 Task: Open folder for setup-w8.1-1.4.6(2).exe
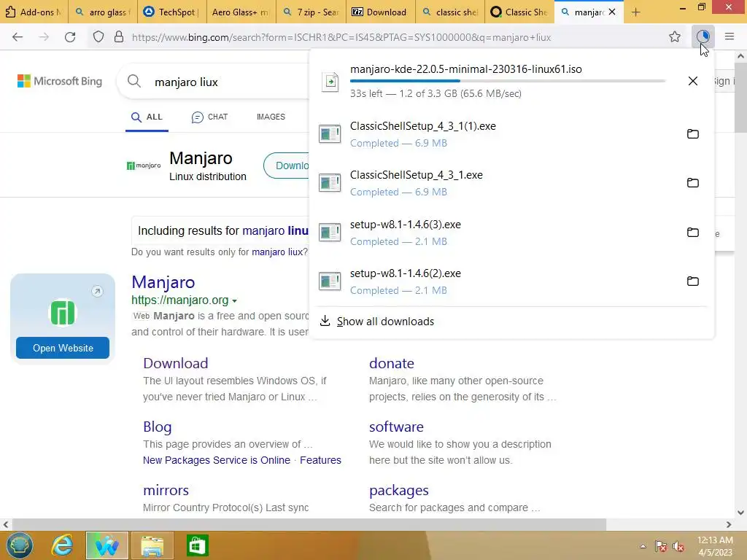(693, 281)
